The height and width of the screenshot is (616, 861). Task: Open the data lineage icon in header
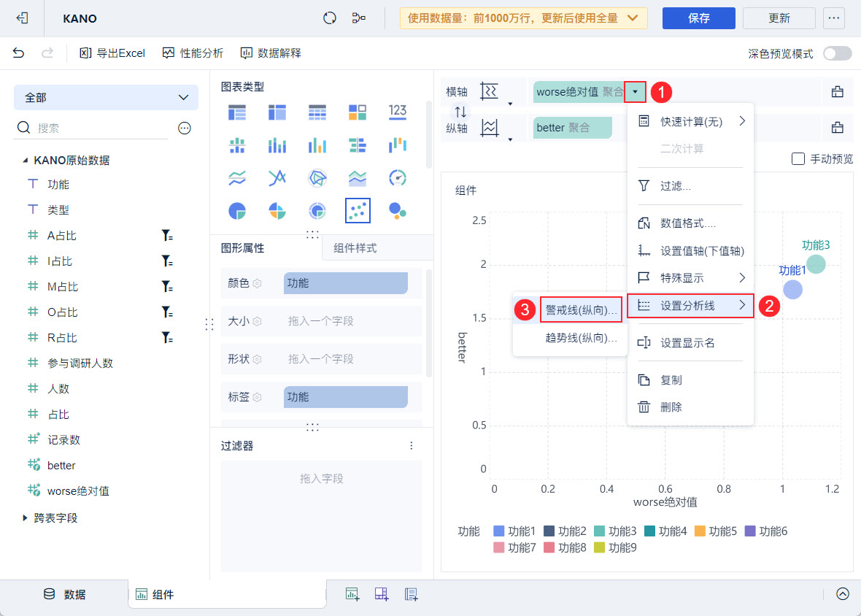(x=358, y=18)
